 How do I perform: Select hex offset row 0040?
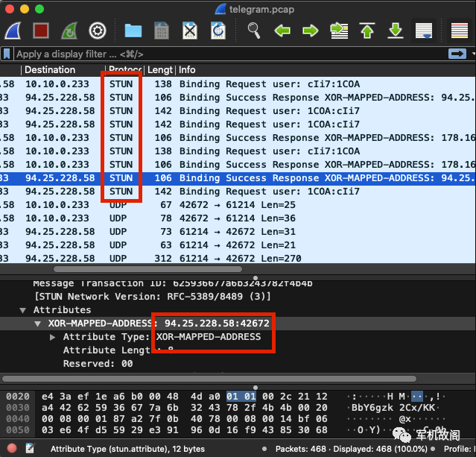[x=18, y=419]
